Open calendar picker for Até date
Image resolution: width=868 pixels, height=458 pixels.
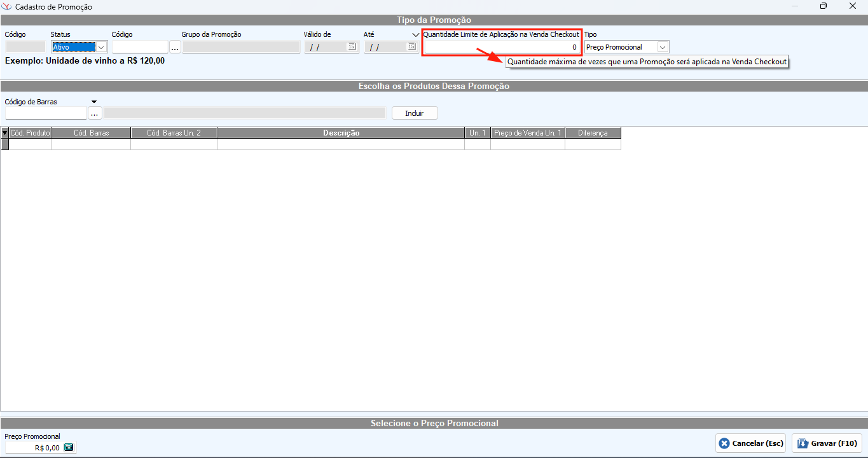pyautogui.click(x=411, y=47)
